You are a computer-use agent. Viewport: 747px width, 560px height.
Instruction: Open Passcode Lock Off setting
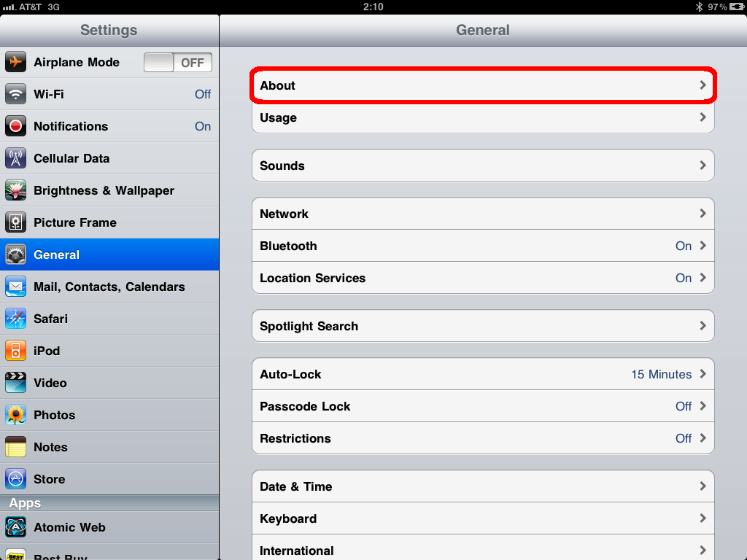pyautogui.click(x=483, y=406)
